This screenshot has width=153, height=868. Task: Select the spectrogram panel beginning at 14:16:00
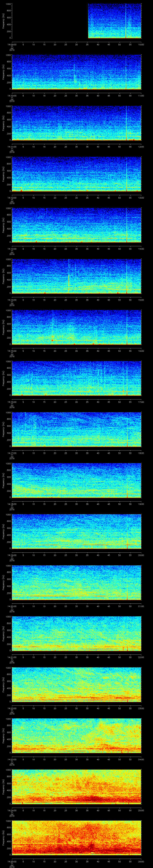tap(76, 378)
